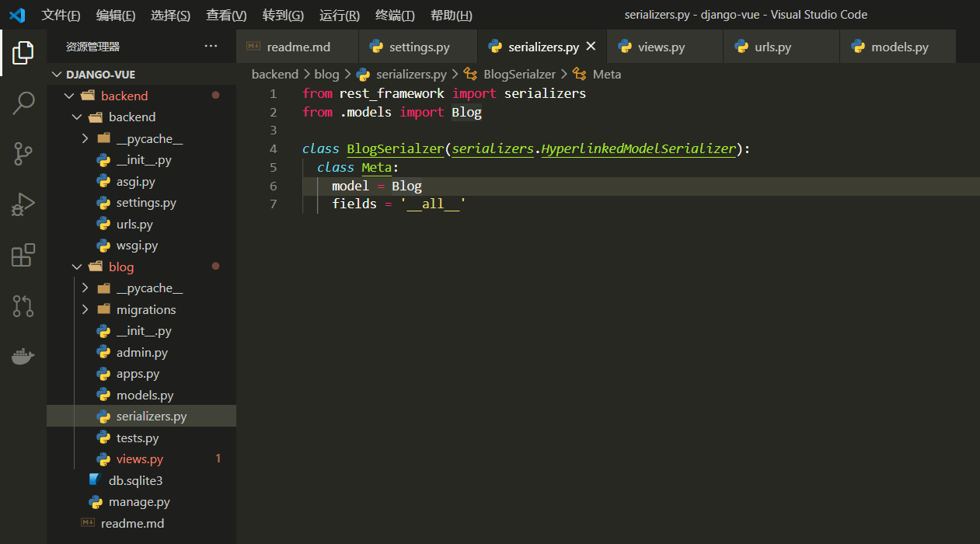Click the BlogSerialzer breadcrumb label
The height and width of the screenshot is (544, 980).
point(519,74)
